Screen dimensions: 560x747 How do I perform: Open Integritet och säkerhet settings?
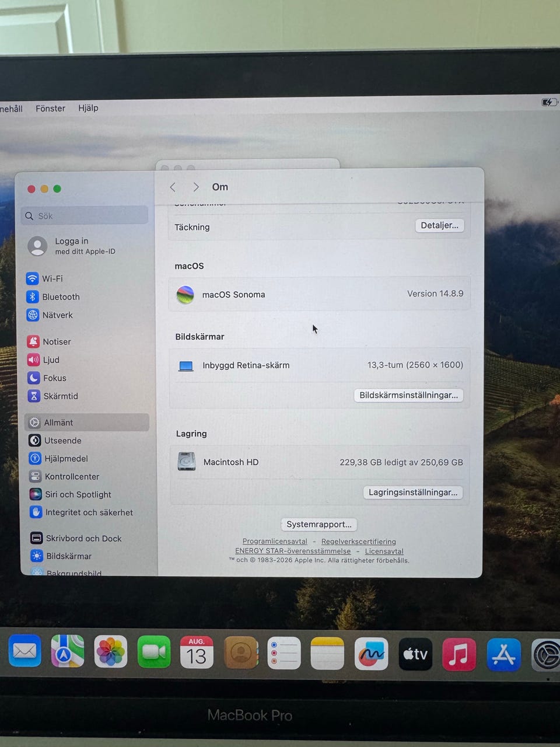point(81,512)
